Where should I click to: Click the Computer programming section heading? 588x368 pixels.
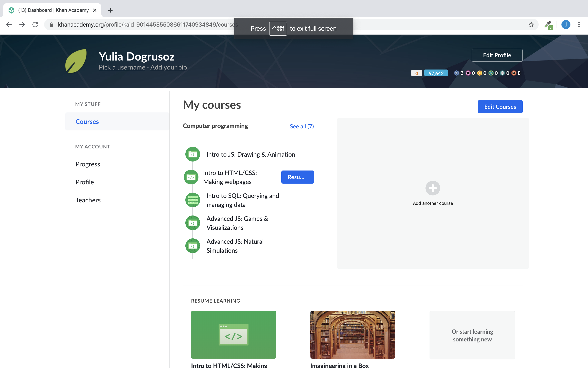[x=215, y=126]
